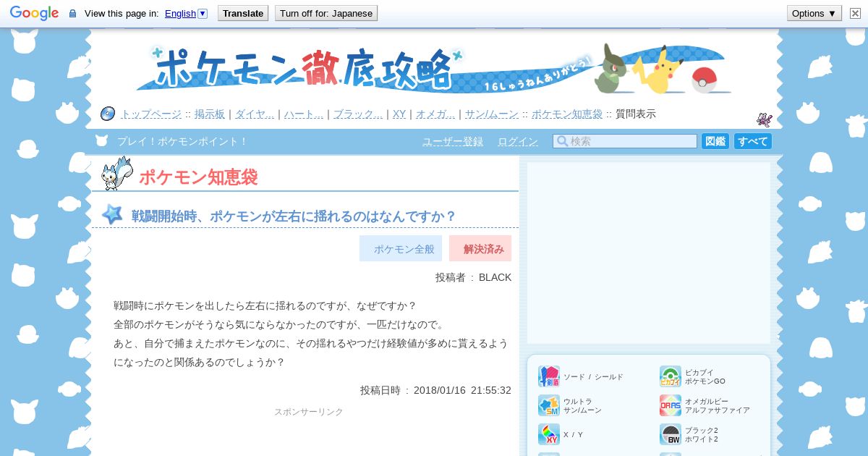Viewport: 868px width, 456px height.
Task: Click the ポケモン全般 category tag
Action: pos(401,248)
